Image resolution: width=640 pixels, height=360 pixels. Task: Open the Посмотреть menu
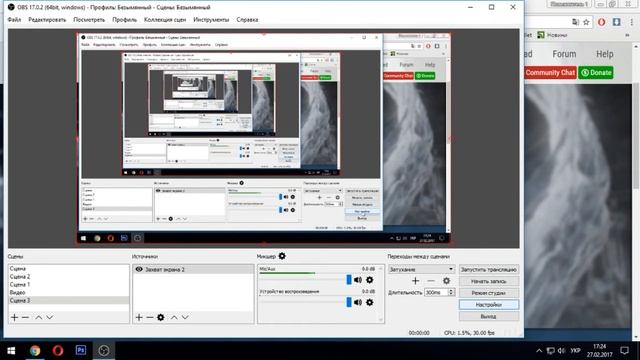[89, 20]
